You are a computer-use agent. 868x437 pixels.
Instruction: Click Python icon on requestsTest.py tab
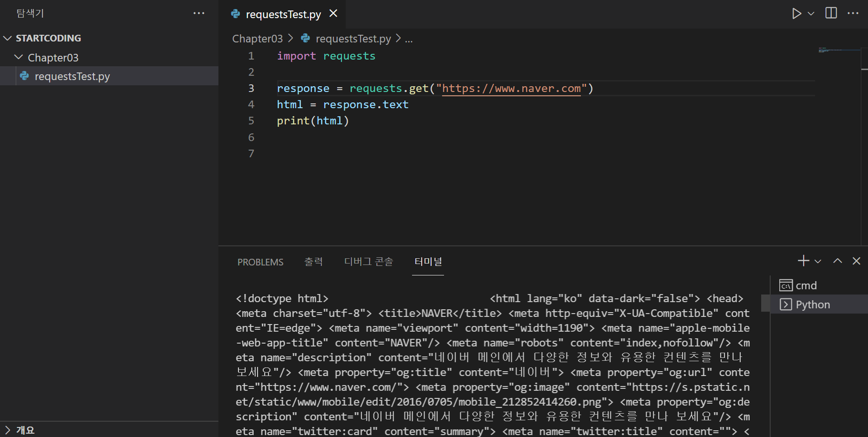(236, 14)
